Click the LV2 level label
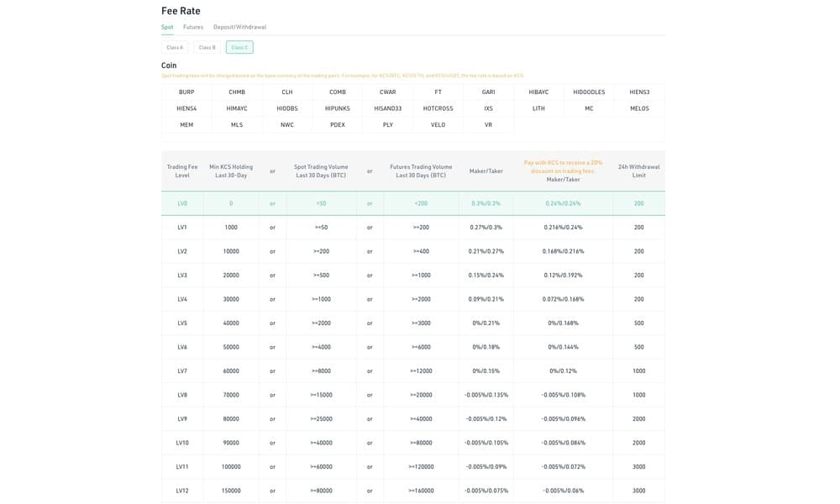Image resolution: width=840 pixels, height=504 pixels. [x=182, y=251]
